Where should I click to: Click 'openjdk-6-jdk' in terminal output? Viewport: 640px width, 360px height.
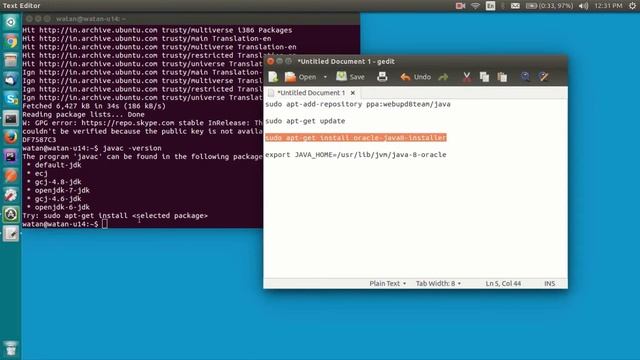pyautogui.click(x=62, y=207)
